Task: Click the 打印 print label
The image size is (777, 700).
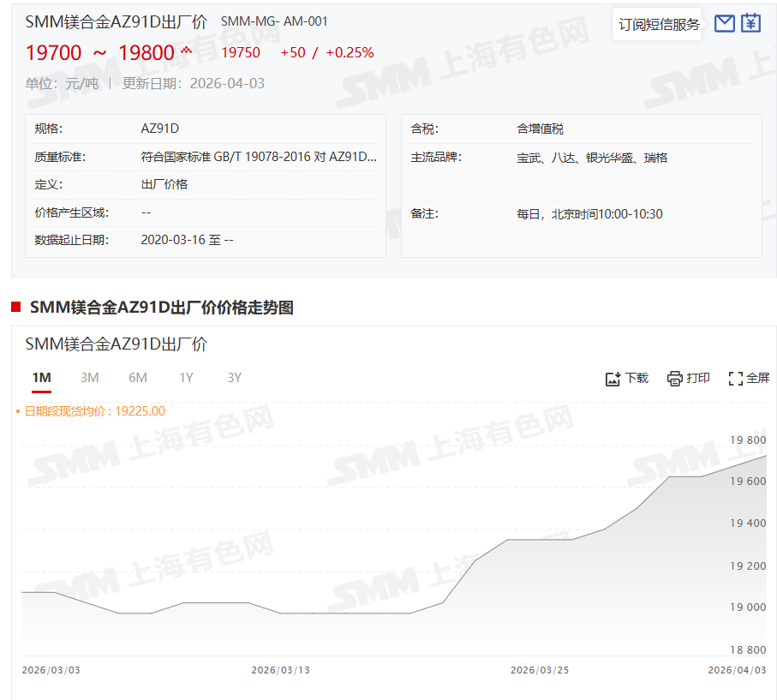Action: pos(698,378)
